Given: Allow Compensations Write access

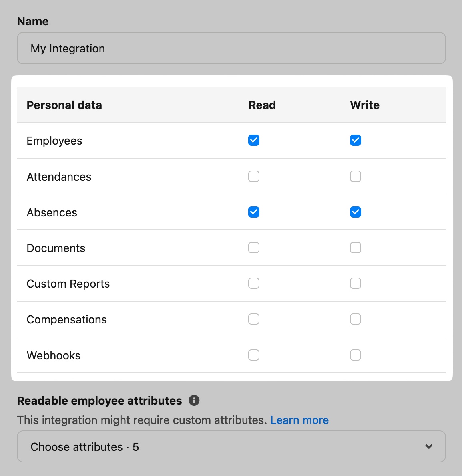Looking at the screenshot, I should coord(356,319).
